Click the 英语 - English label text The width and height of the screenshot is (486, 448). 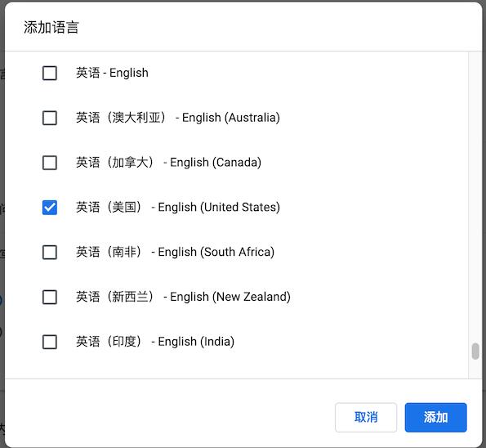[x=112, y=73]
